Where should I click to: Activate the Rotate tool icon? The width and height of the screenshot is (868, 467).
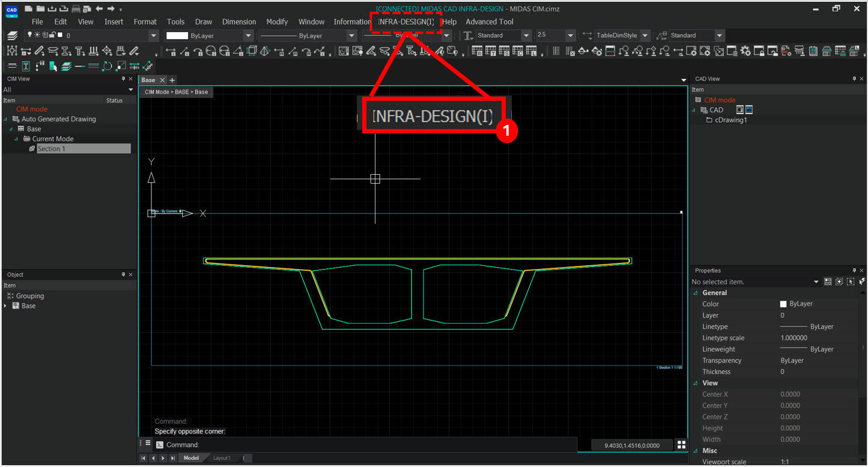point(108,65)
